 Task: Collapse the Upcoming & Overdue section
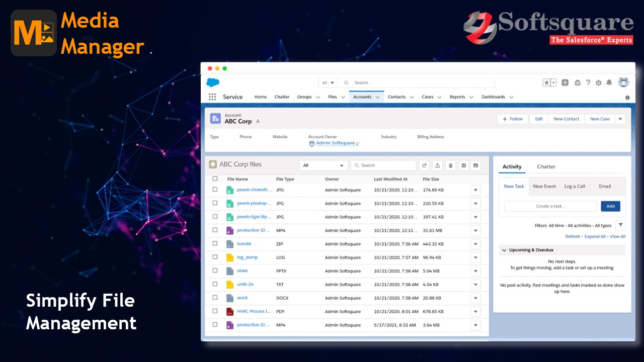tap(504, 250)
